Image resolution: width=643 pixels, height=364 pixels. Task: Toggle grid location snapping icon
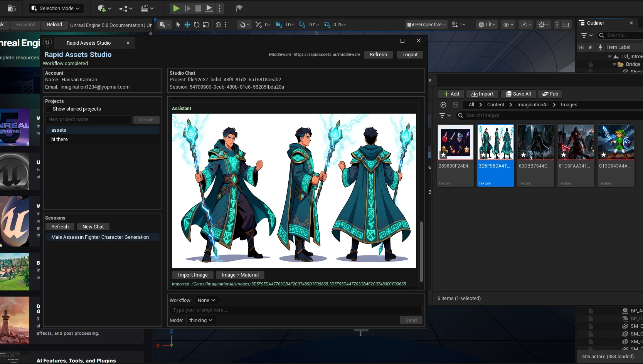coord(279,25)
